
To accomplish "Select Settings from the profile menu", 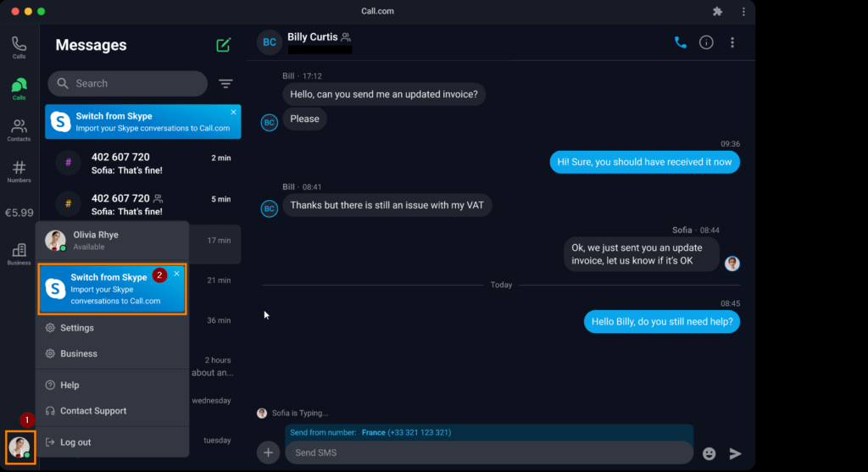I will (x=77, y=328).
